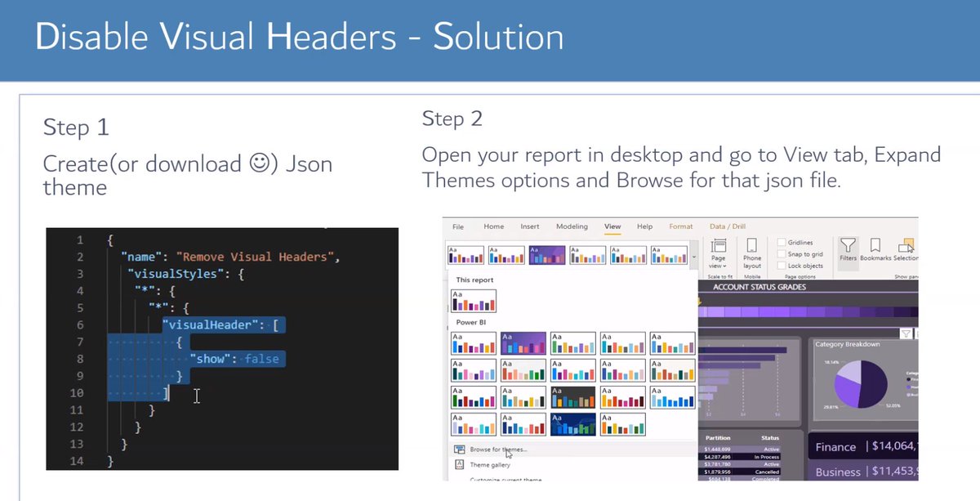Click the small filter icon above Category Breakdown
The height and width of the screenshot is (501, 980).
(905, 333)
